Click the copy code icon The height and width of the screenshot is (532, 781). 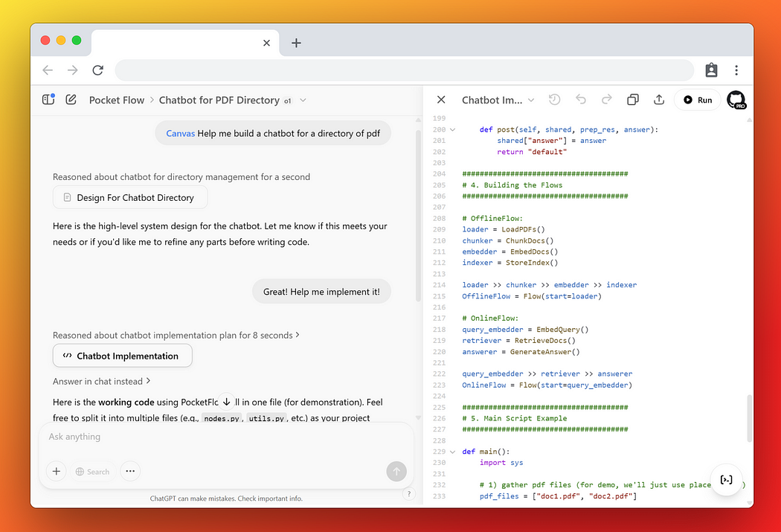633,100
